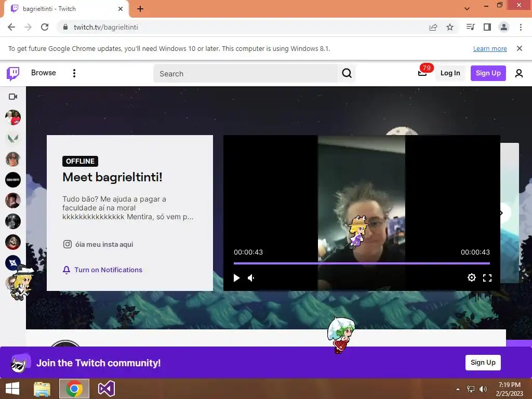The image size is (532, 399).
Task: Open the taskbar volume control
Action: (483, 389)
